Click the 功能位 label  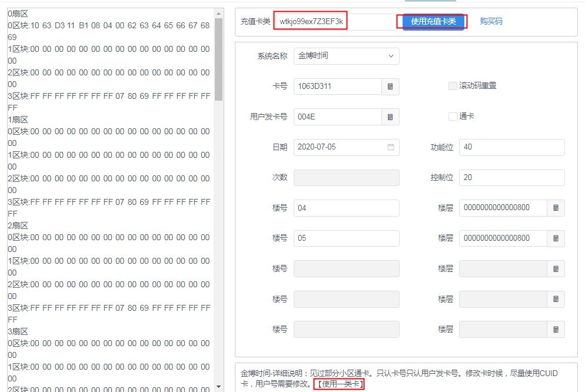pos(442,147)
